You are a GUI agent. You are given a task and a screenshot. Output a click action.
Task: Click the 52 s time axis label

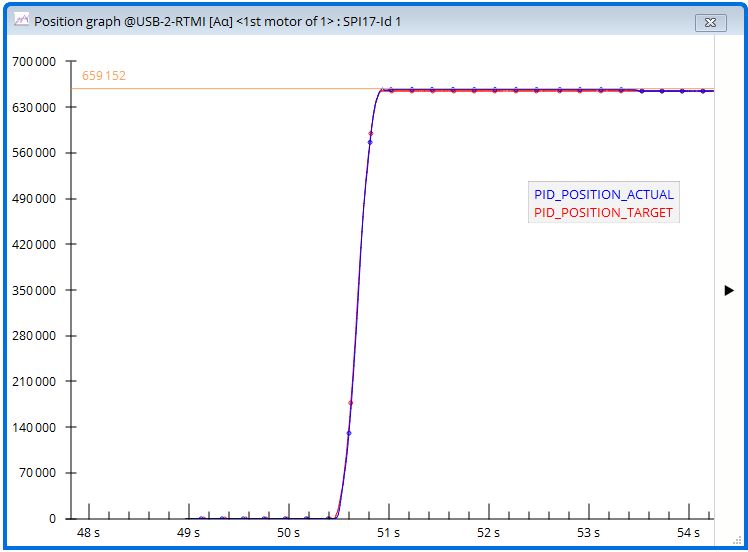(488, 532)
